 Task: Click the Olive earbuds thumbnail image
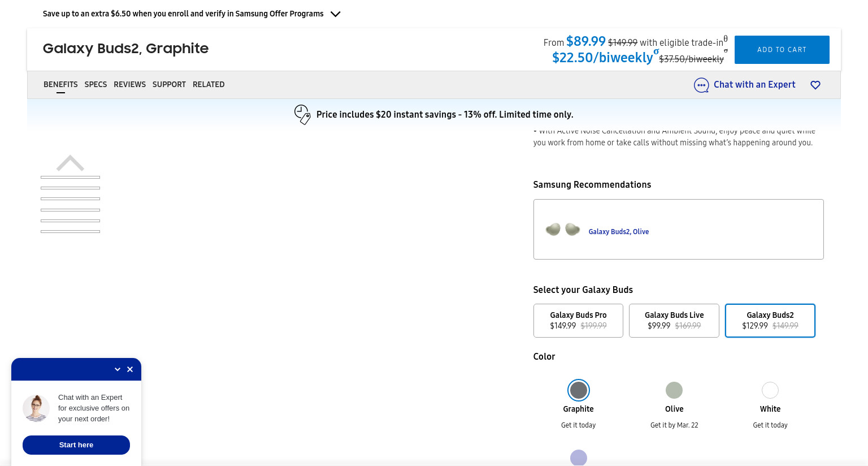pyautogui.click(x=563, y=229)
